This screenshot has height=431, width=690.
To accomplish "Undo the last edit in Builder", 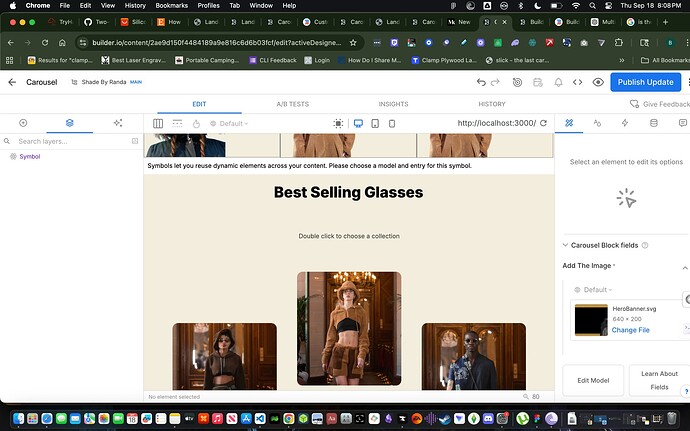I will [481, 82].
